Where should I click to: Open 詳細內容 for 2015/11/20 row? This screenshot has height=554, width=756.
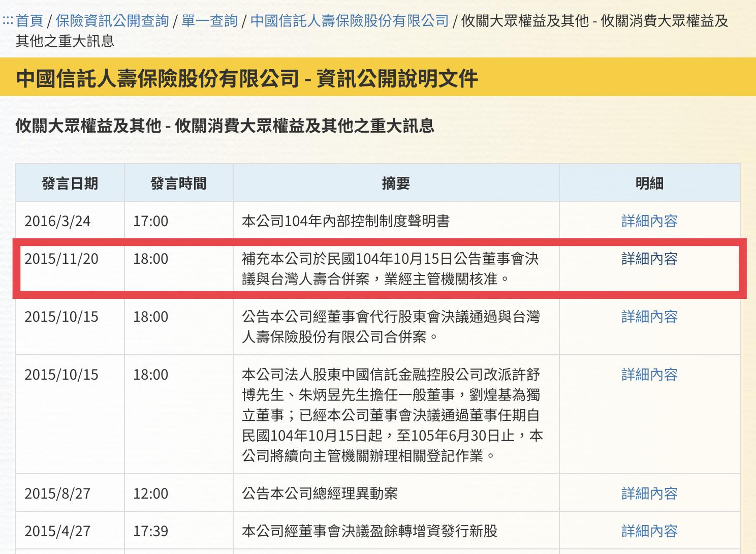[x=649, y=259]
